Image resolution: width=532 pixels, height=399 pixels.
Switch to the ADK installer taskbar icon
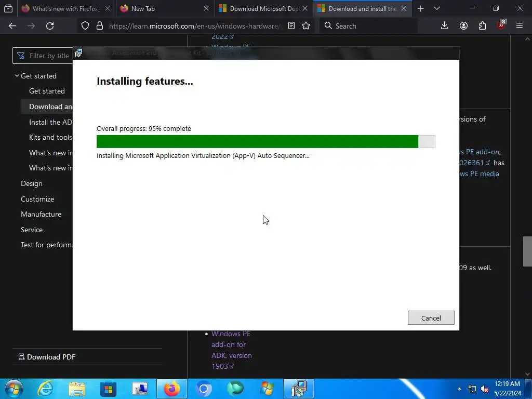pos(299,389)
